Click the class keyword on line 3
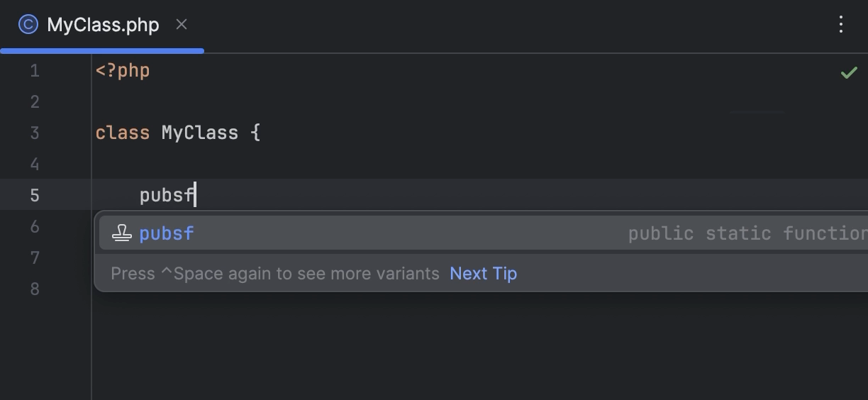 pyautogui.click(x=122, y=133)
